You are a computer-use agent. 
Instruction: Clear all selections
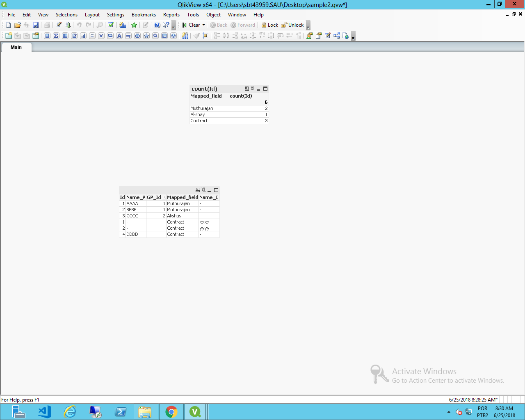click(x=191, y=25)
